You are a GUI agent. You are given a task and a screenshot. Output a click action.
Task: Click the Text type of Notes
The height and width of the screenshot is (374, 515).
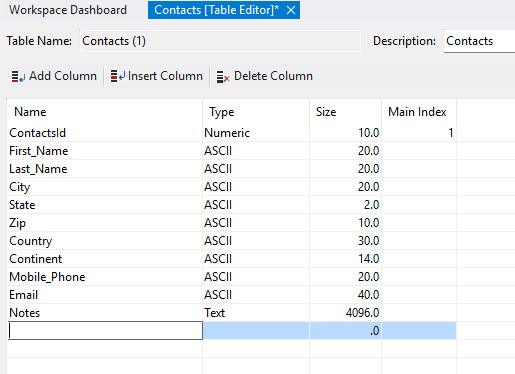(256, 313)
